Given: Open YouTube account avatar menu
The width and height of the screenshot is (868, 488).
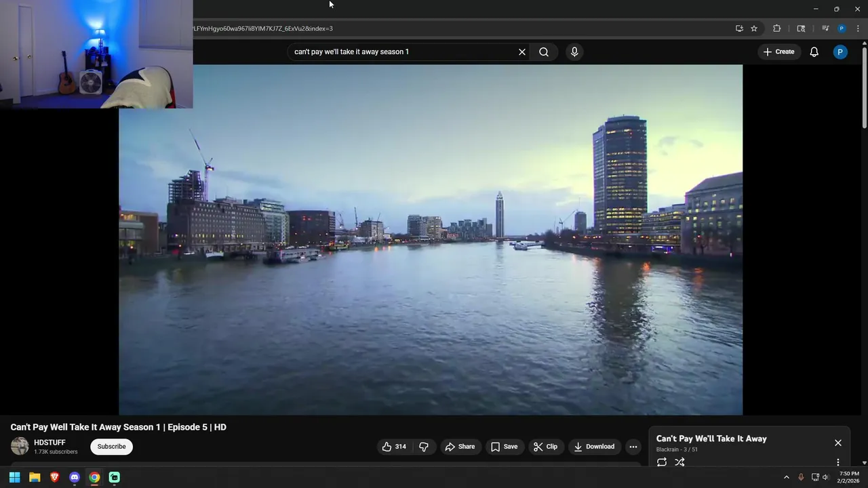Looking at the screenshot, I should pyautogui.click(x=840, y=52).
